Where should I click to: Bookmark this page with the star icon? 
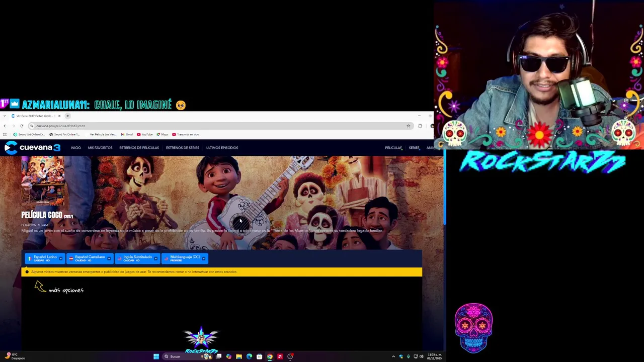click(409, 126)
